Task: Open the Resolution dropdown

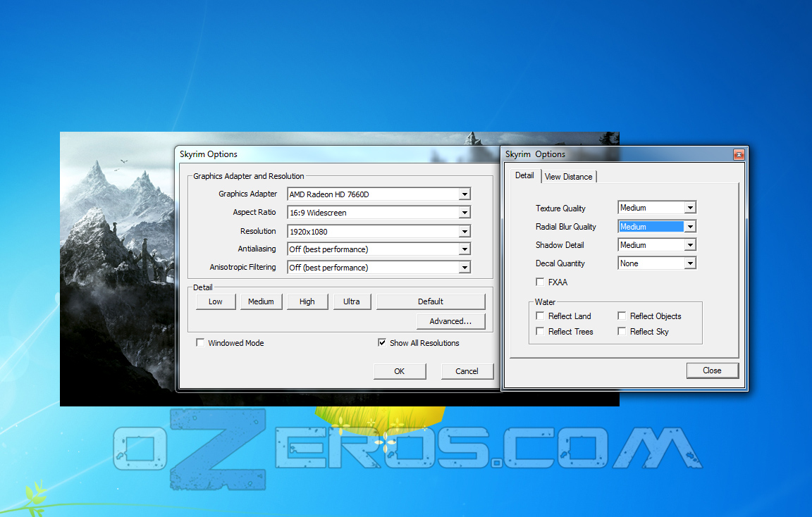Action: coord(379,231)
